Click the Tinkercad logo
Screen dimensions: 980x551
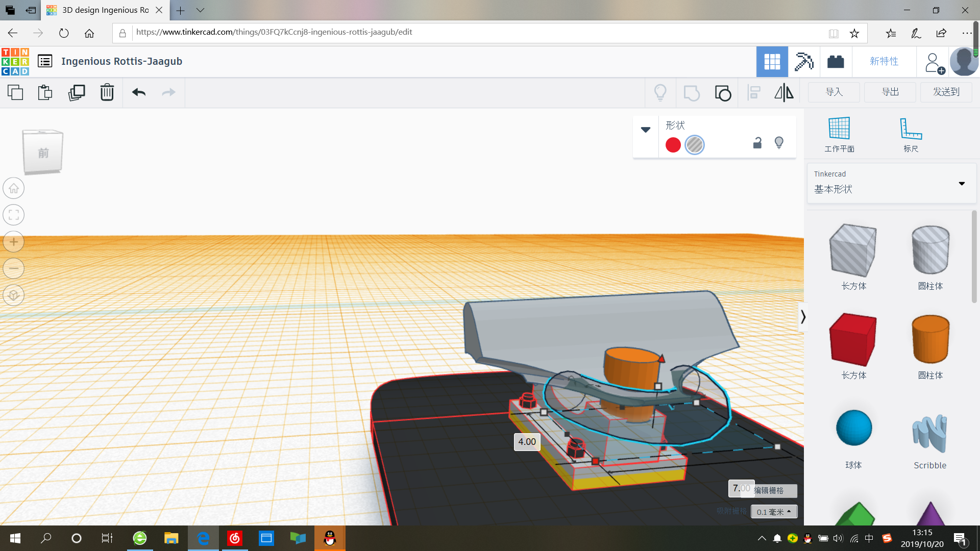[15, 62]
